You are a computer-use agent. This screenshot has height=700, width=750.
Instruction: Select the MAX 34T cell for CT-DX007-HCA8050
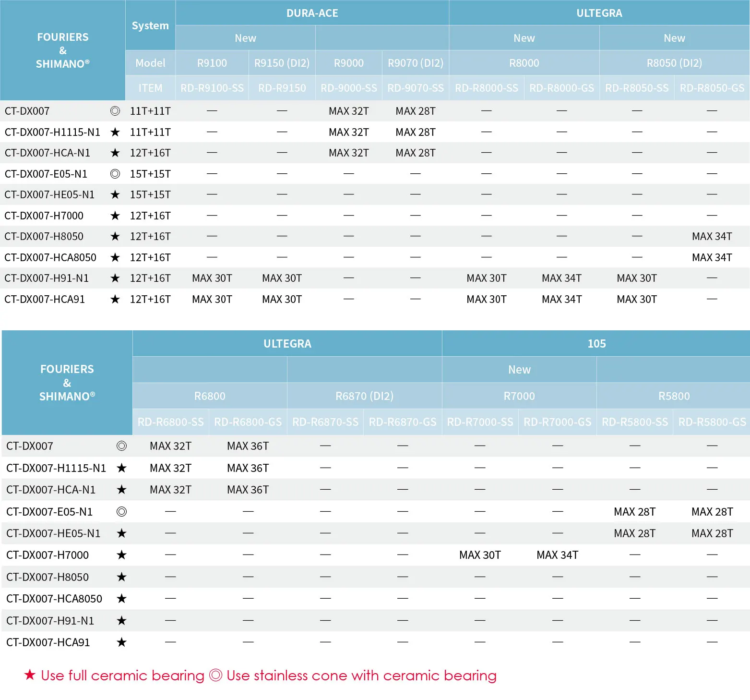[x=712, y=257]
